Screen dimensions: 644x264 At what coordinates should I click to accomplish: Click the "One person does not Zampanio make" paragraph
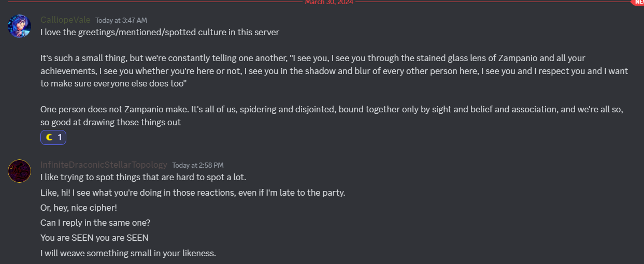click(332, 116)
